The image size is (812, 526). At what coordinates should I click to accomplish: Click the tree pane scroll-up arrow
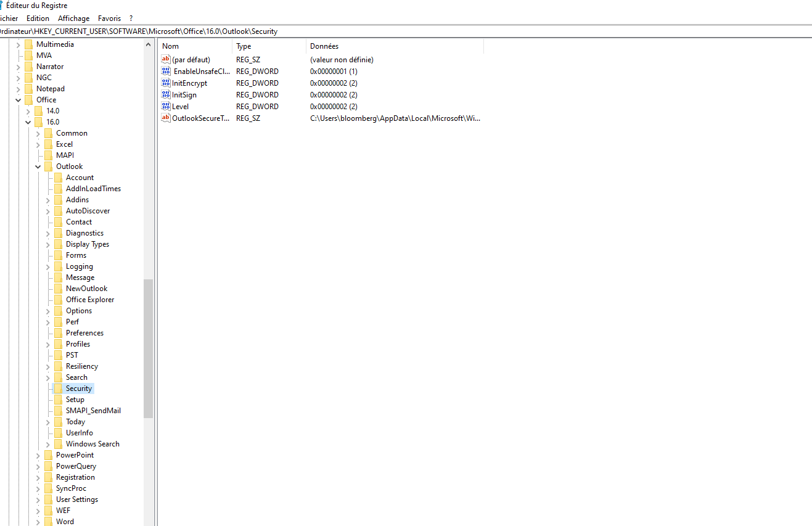148,44
